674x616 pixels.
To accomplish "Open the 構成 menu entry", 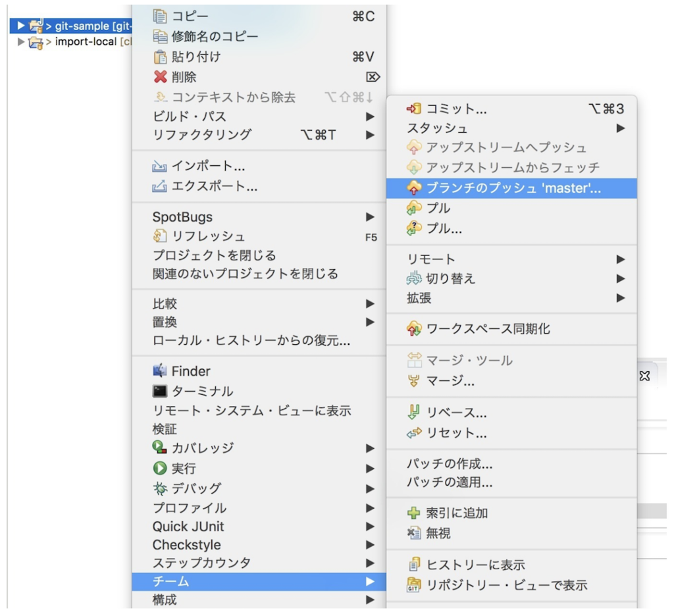I will click(259, 600).
